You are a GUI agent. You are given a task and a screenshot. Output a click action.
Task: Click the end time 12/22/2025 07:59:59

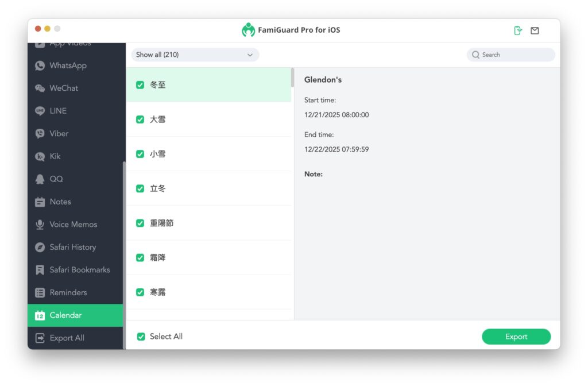click(336, 149)
